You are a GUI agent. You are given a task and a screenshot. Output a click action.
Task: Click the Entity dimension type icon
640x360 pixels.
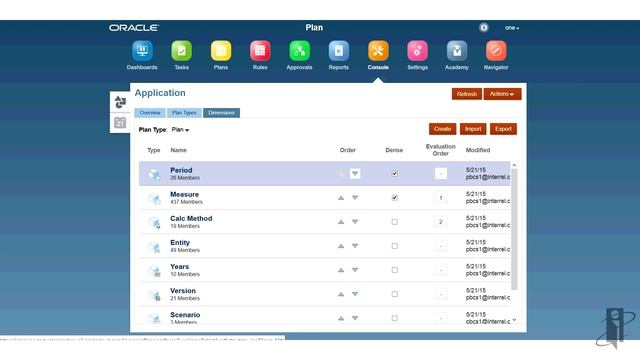pos(154,247)
